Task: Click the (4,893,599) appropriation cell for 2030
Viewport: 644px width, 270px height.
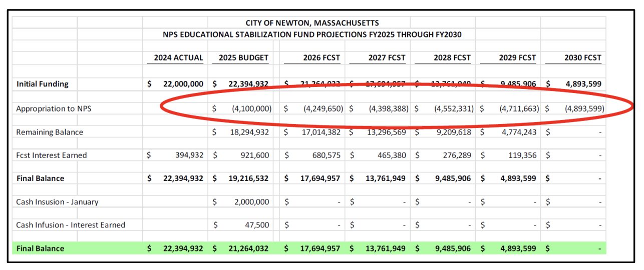Action: tap(584, 108)
